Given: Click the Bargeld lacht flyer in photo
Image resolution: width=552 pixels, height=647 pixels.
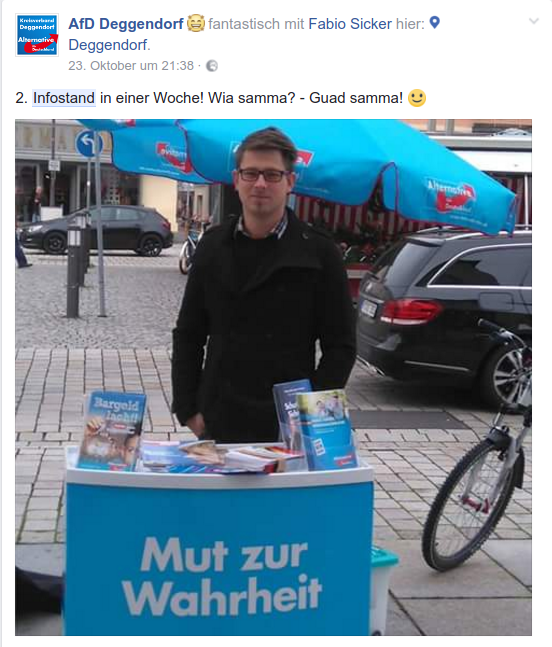Looking at the screenshot, I should pyautogui.click(x=112, y=431).
